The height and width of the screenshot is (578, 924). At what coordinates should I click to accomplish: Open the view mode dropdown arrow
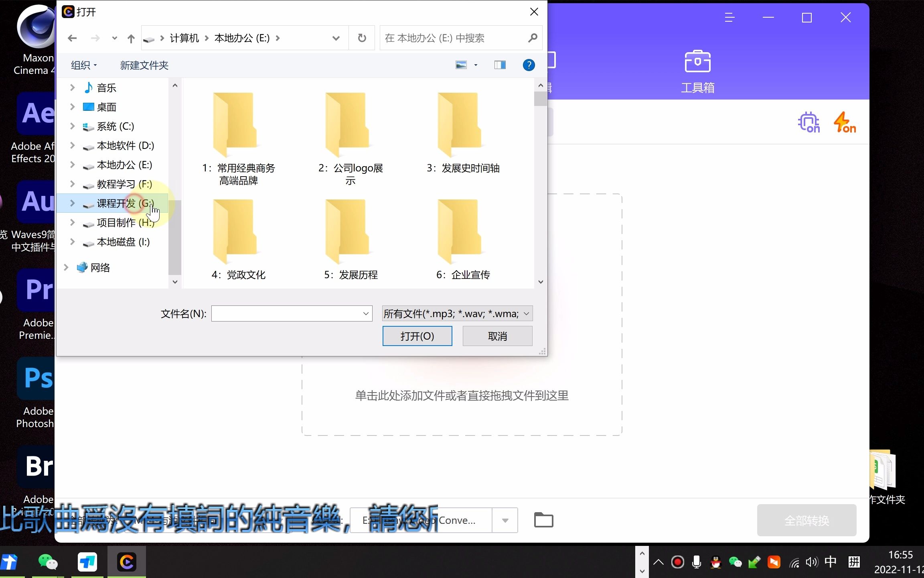click(x=476, y=65)
